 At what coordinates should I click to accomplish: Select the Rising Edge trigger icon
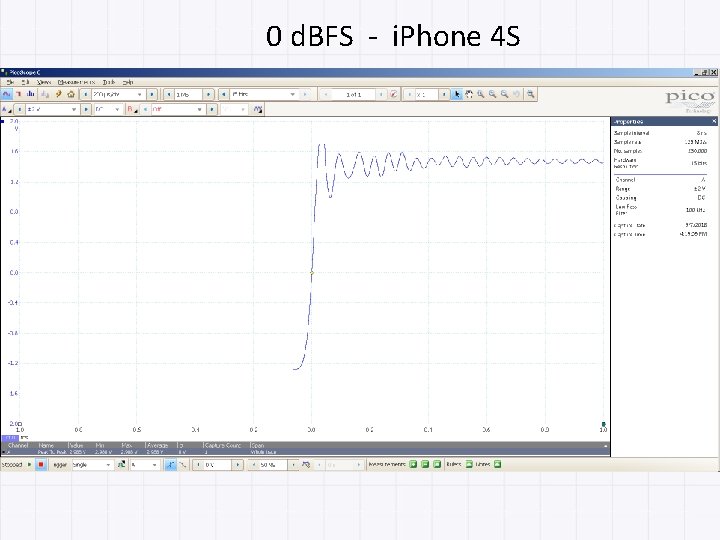pyautogui.click(x=170, y=465)
